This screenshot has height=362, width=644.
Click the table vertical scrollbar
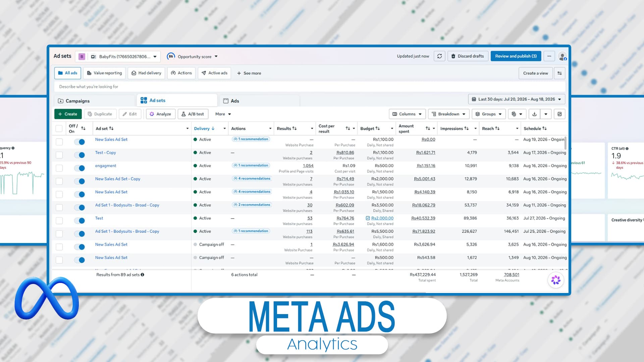click(566, 143)
